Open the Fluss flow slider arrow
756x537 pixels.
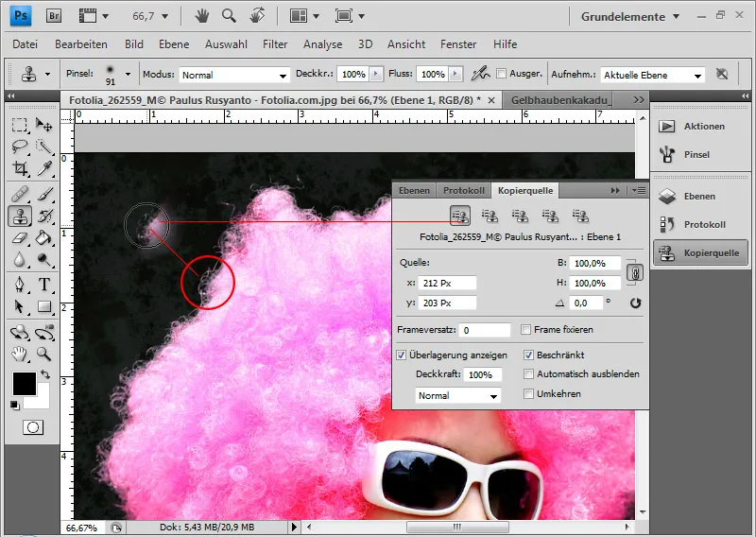tap(455, 74)
